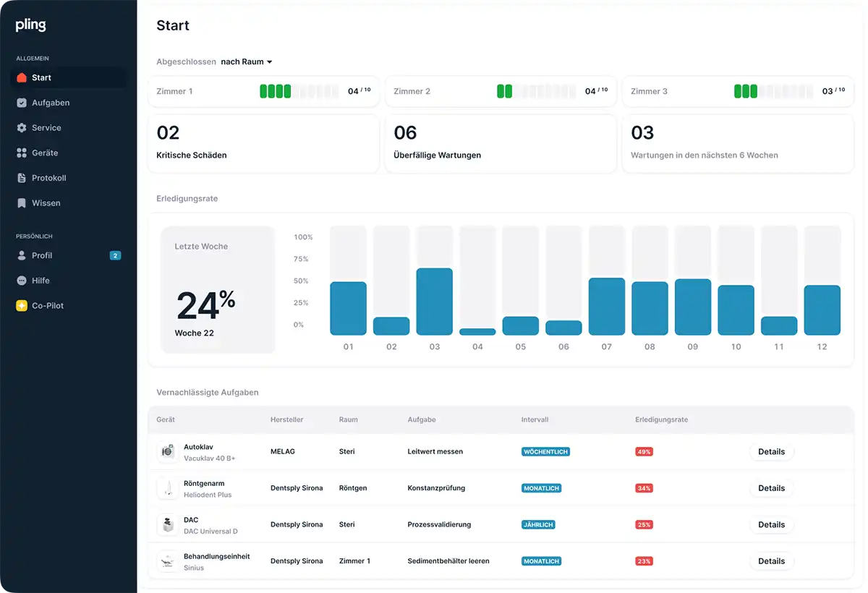The image size is (868, 593).
Task: Click the Autoklav device thumbnail
Action: point(168,451)
